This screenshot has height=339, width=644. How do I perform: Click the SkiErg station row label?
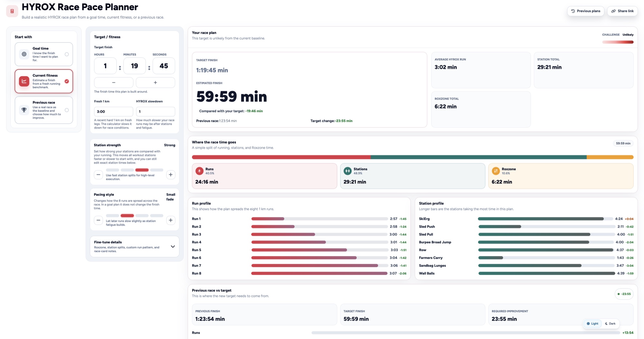[424, 219]
